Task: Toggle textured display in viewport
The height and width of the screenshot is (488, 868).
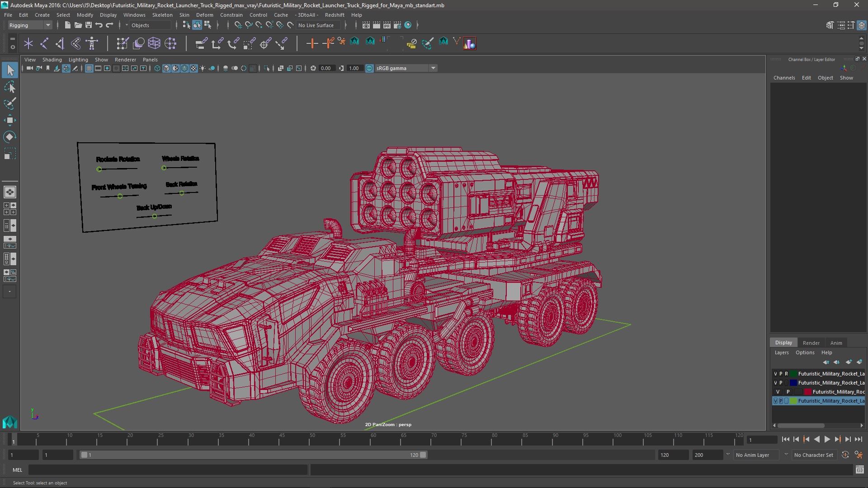Action: pos(193,68)
